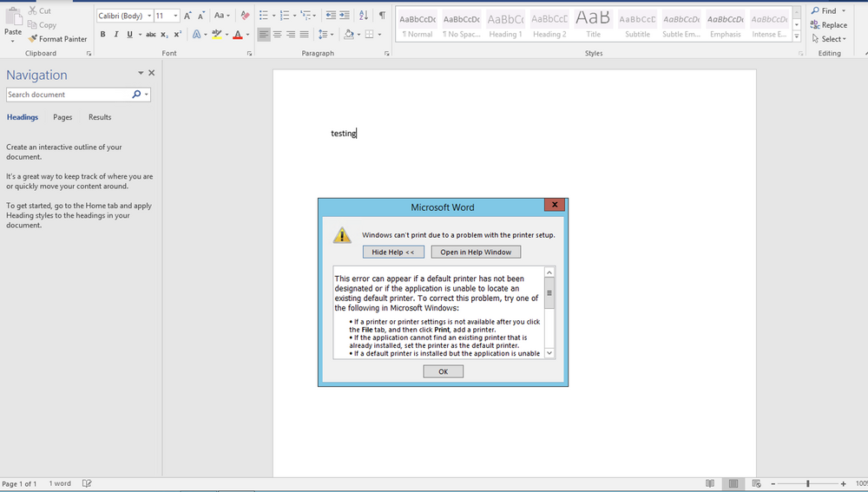Open the font size dropdown
Screen dimensions: 868x492
pyautogui.click(x=175, y=16)
